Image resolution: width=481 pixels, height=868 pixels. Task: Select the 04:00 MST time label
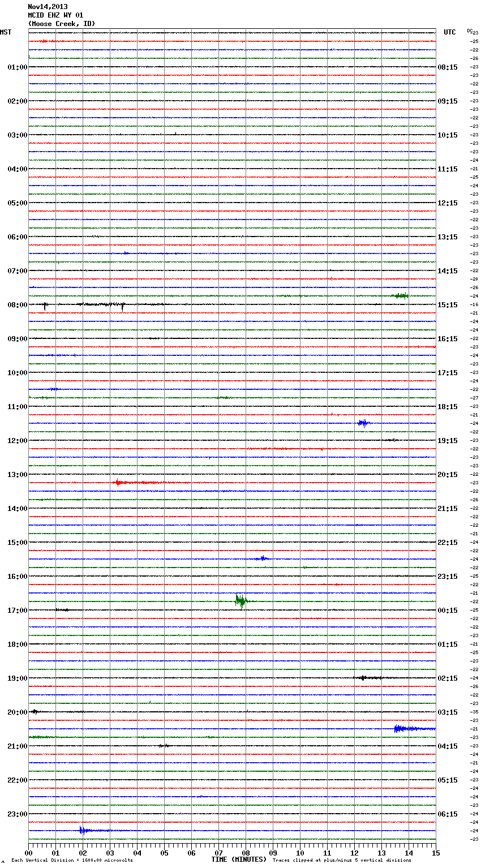pyautogui.click(x=17, y=169)
